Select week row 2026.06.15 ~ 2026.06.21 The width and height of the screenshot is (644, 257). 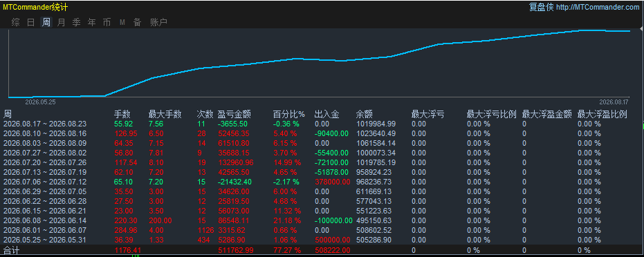[x=322, y=211]
